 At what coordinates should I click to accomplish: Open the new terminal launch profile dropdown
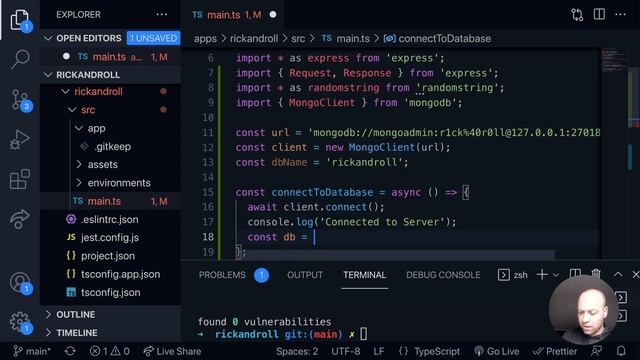click(556, 275)
